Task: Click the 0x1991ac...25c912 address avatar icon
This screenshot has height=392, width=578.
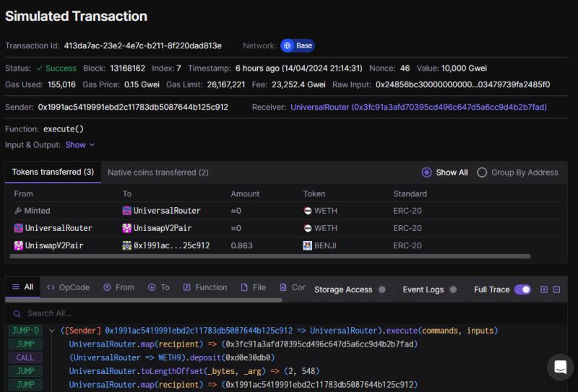Action: (127, 245)
